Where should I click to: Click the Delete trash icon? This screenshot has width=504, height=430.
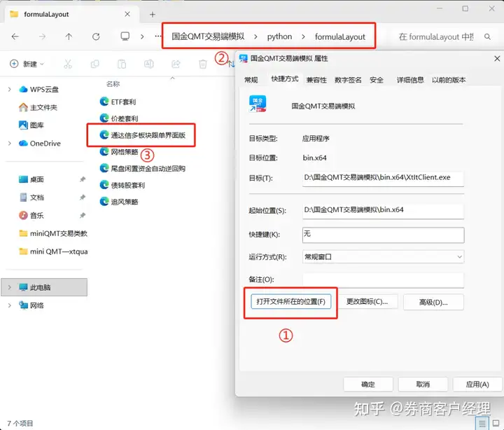tap(203, 64)
